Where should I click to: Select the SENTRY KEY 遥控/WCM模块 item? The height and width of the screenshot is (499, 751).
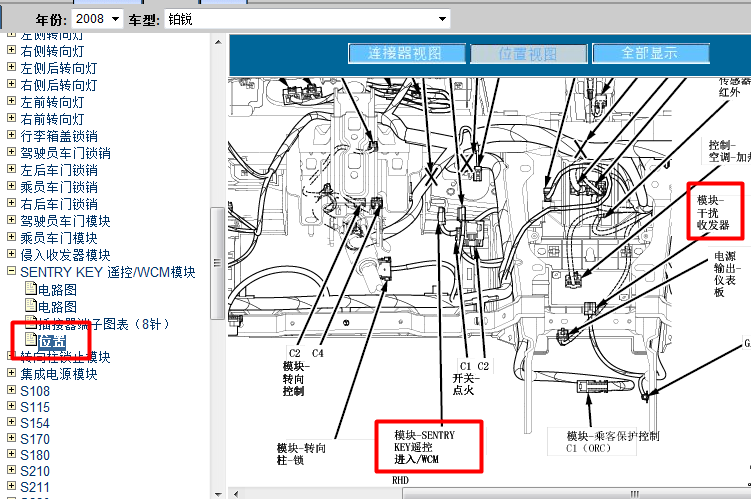[108, 272]
